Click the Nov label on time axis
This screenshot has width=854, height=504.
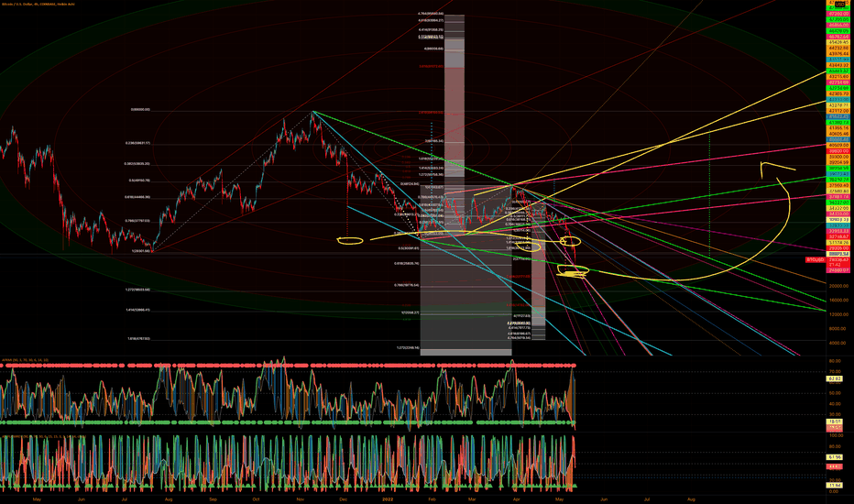pos(301,499)
